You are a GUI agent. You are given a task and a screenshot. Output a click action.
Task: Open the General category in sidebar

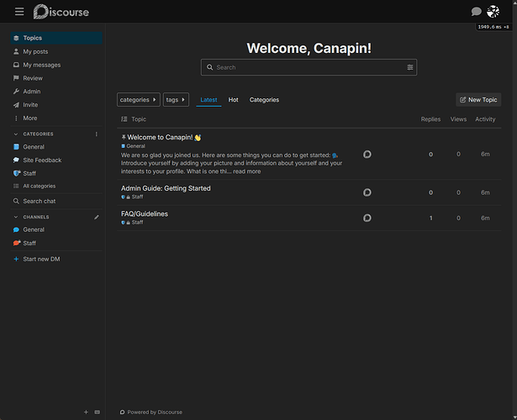click(x=56, y=147)
